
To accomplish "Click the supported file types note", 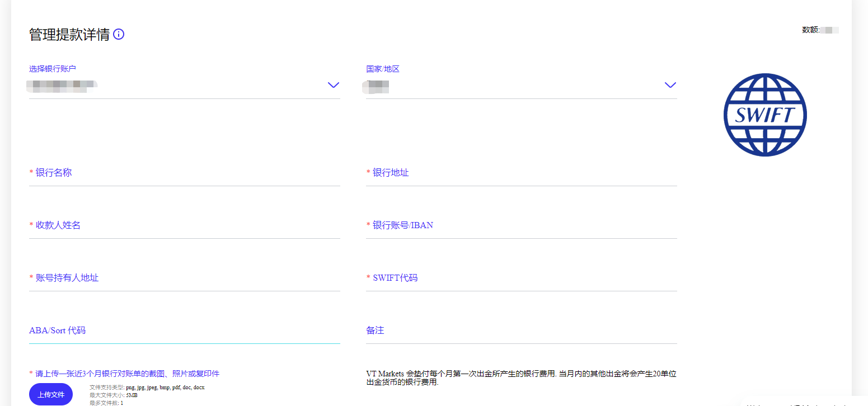I will click(x=147, y=387).
